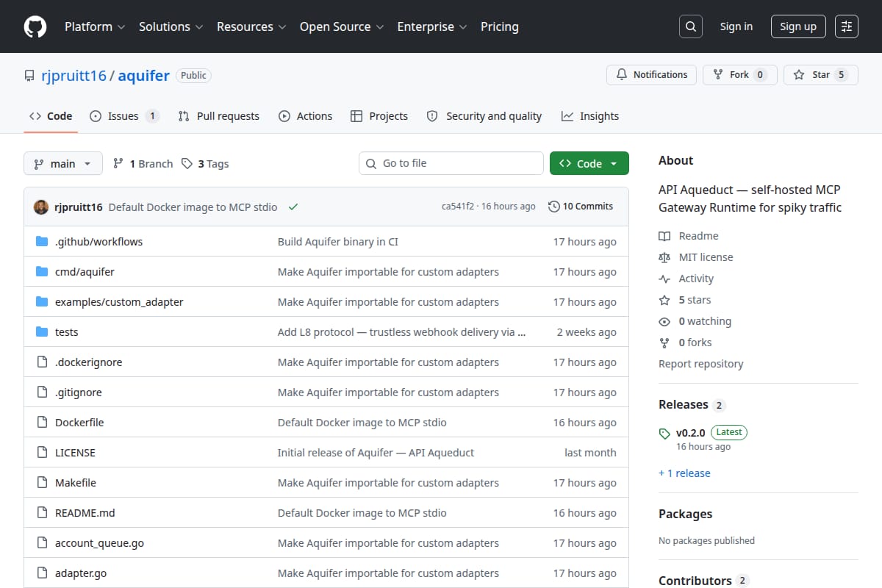Click the Sign in link
The image size is (882, 588).
736,26
